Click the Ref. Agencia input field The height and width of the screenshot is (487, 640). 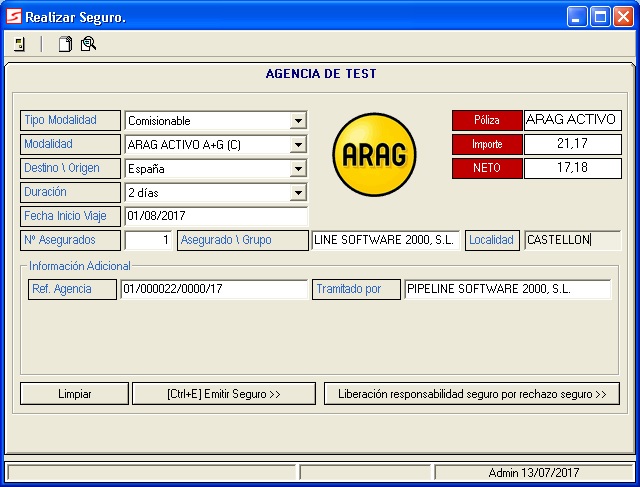214,289
